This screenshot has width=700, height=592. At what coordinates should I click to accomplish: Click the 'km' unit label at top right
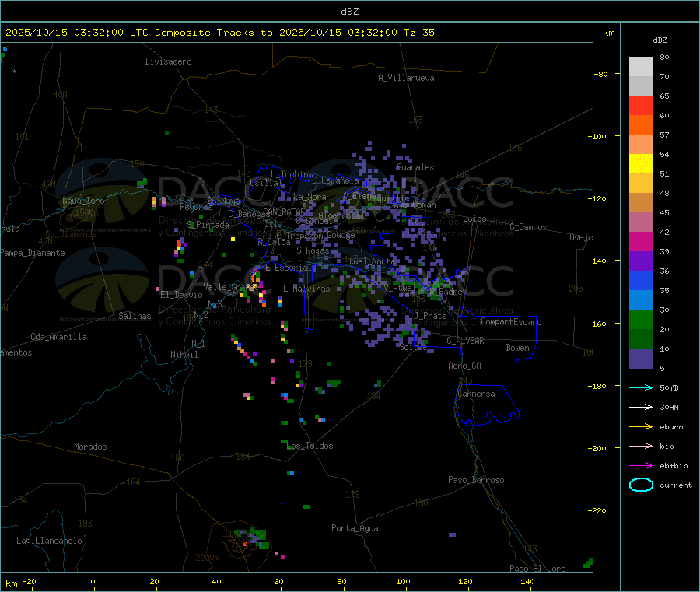click(608, 33)
